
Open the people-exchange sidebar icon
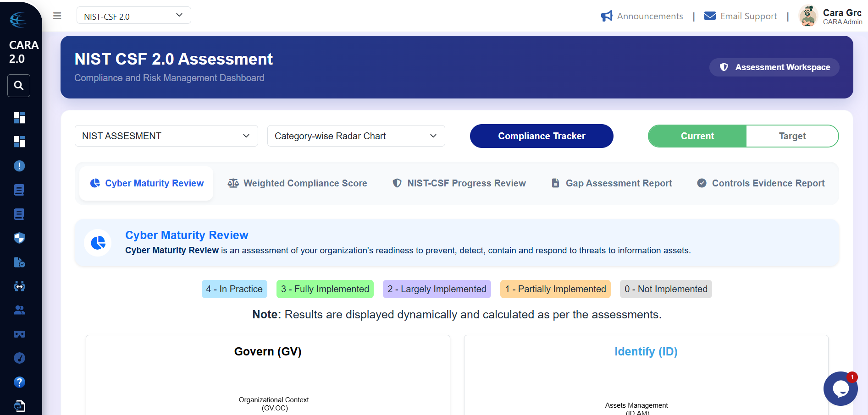point(19,286)
